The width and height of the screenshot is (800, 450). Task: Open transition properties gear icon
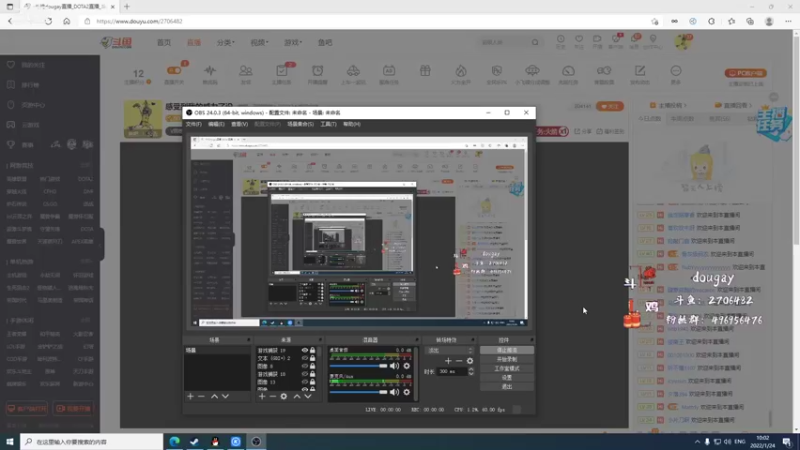pyautogui.click(x=470, y=361)
